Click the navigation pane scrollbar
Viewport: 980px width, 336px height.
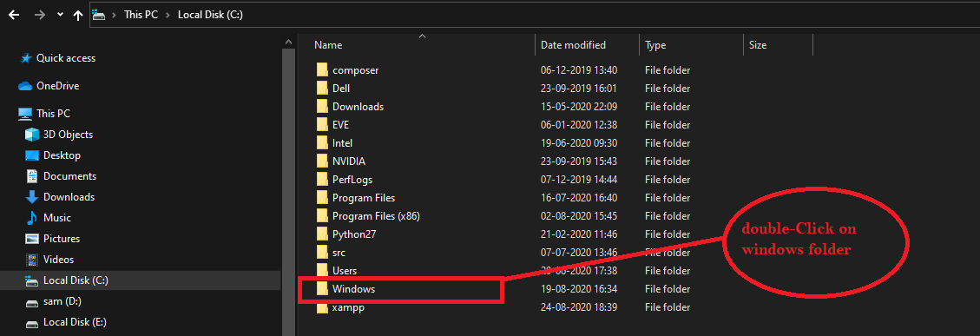point(288,185)
